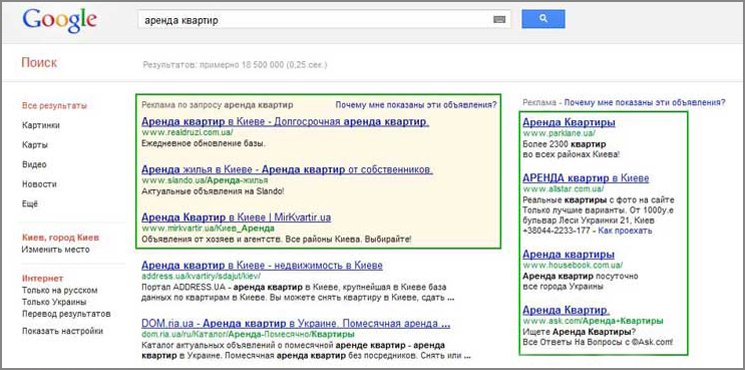Image resolution: width=745 pixels, height=370 pixels.
Task: Click address.ua/kvartiry/sdajut/kiev/ URL
Action: (x=201, y=276)
